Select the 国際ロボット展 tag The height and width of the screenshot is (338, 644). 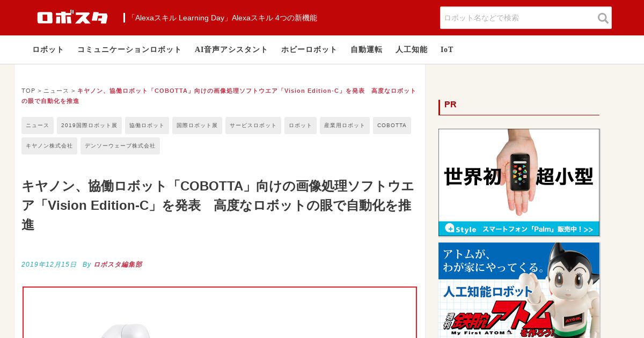[197, 126]
